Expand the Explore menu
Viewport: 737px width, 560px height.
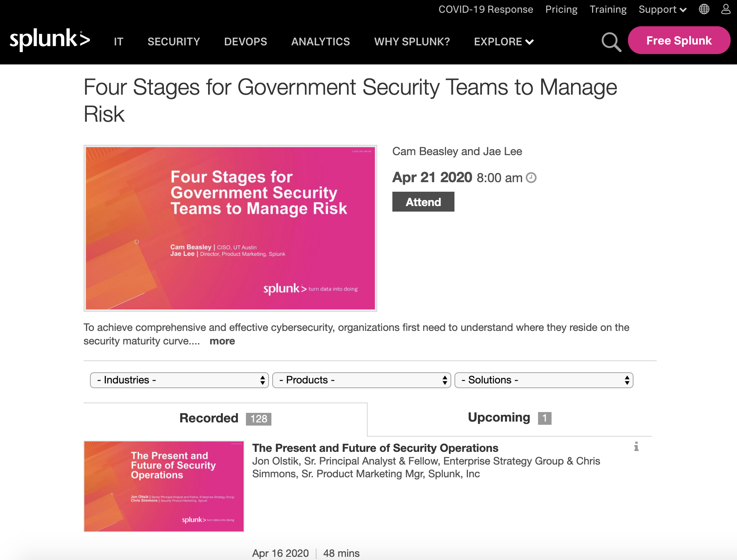[503, 42]
